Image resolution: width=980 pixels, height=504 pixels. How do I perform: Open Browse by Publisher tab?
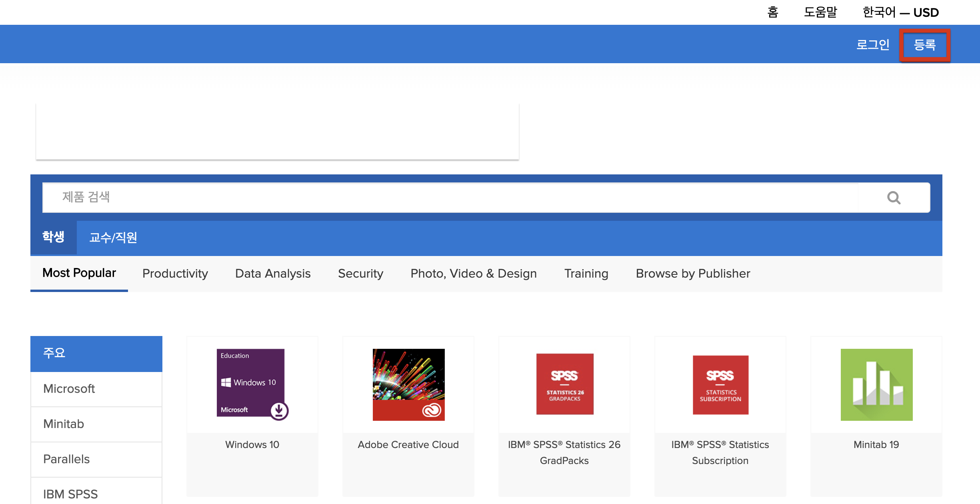click(x=693, y=274)
